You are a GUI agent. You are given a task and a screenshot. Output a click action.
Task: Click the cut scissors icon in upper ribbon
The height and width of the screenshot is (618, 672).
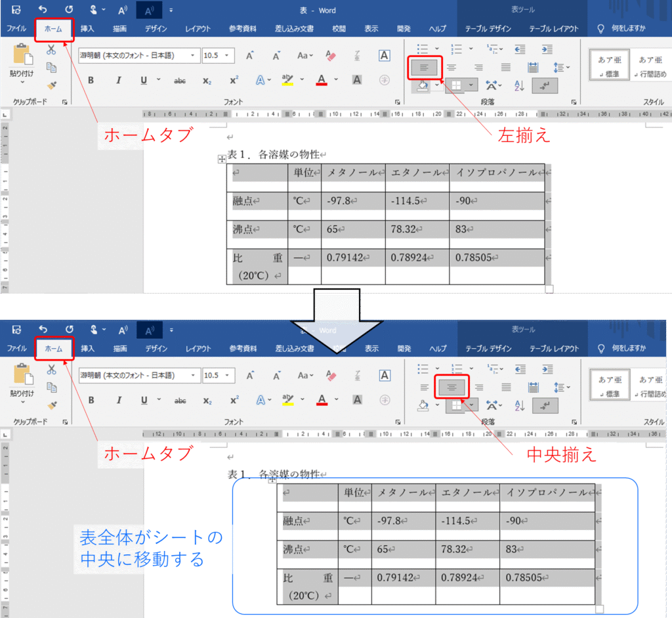click(51, 50)
